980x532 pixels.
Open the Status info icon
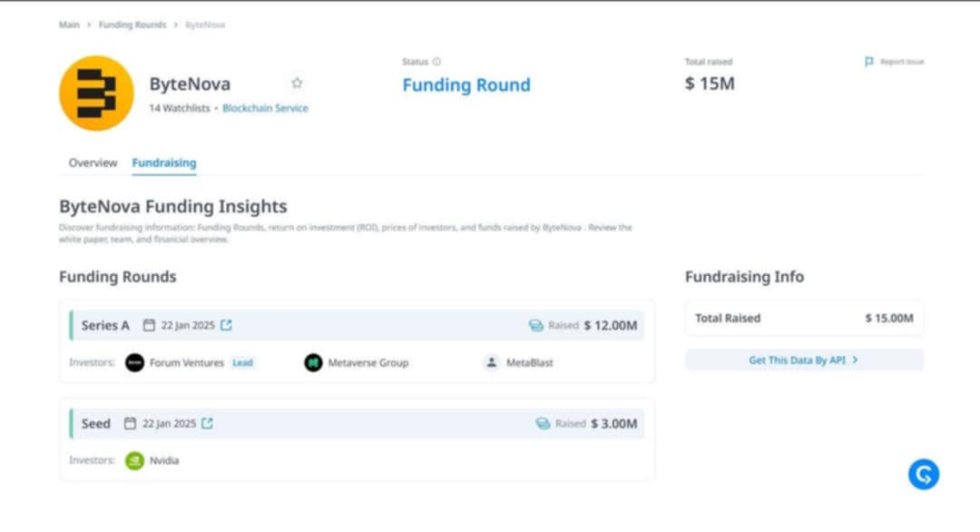tap(436, 61)
